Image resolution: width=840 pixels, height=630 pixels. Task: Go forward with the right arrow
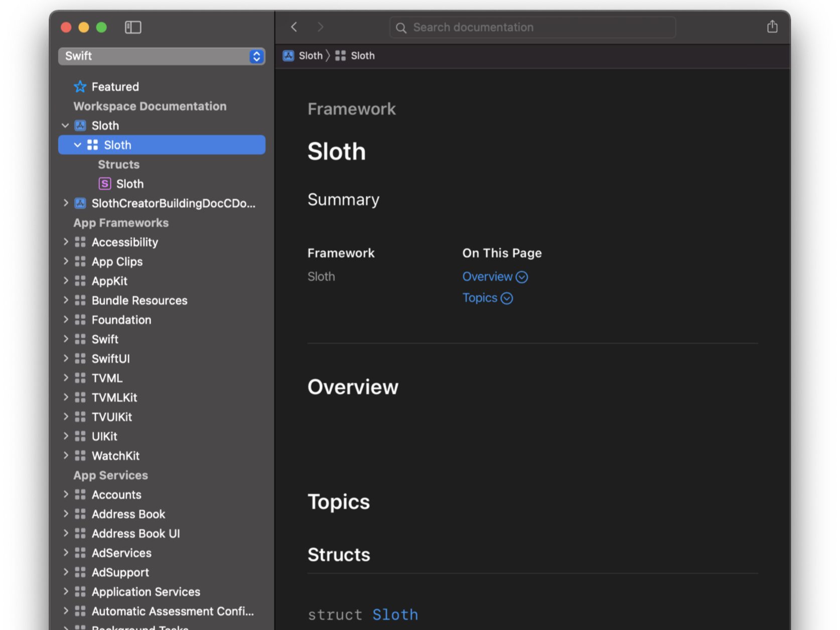point(320,27)
